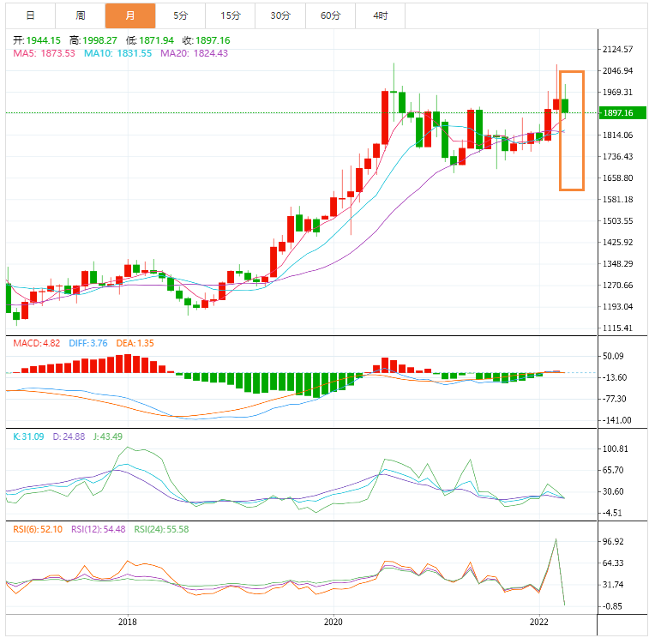Screen dimensions: 655x644
Task: Choose the 60分 timeframe tab
Action: (x=330, y=15)
